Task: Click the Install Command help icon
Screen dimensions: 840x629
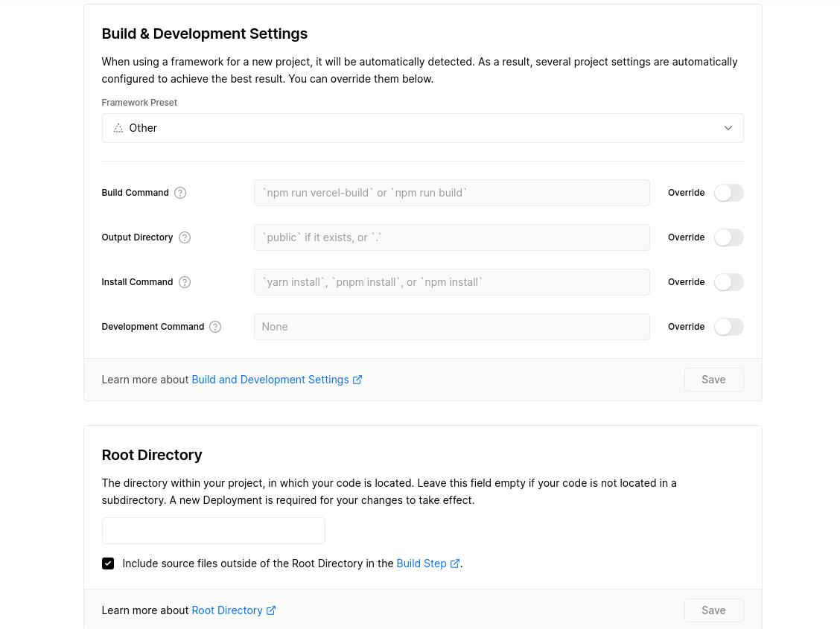Action: coord(185,282)
